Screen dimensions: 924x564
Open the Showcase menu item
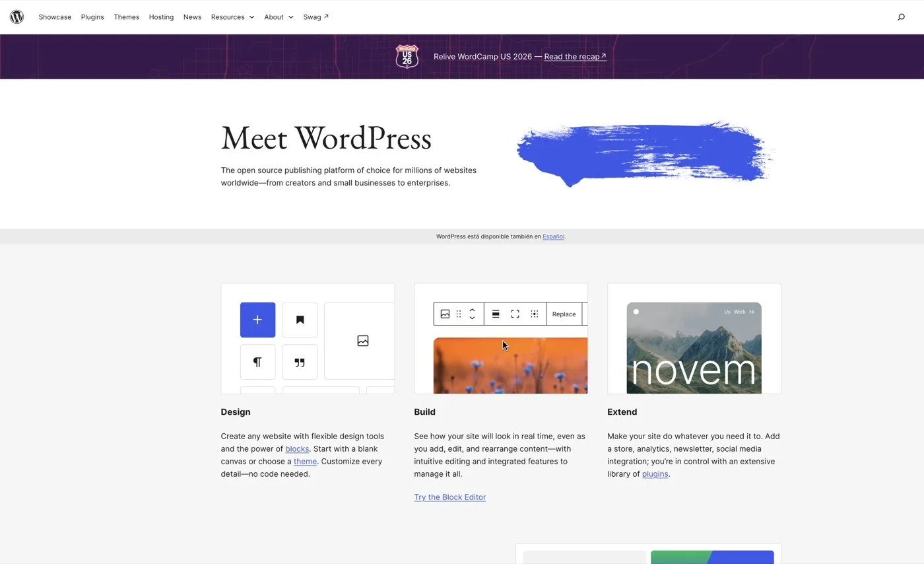55,17
